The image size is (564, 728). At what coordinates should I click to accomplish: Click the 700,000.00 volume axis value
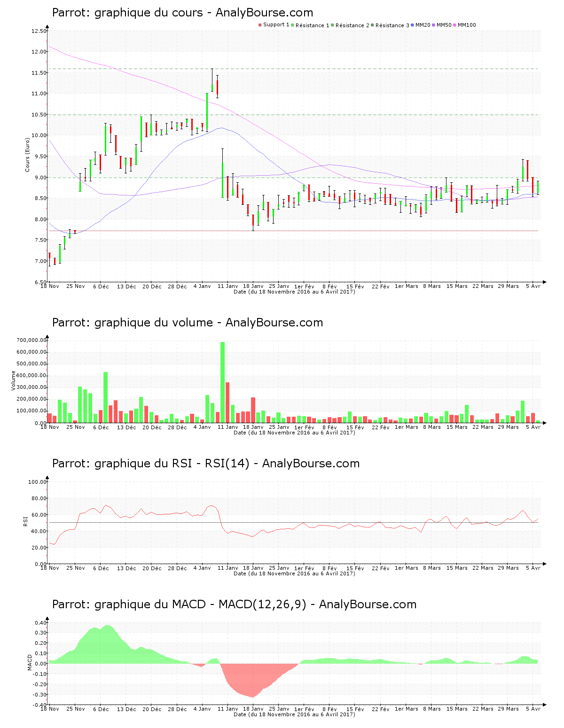coord(31,340)
